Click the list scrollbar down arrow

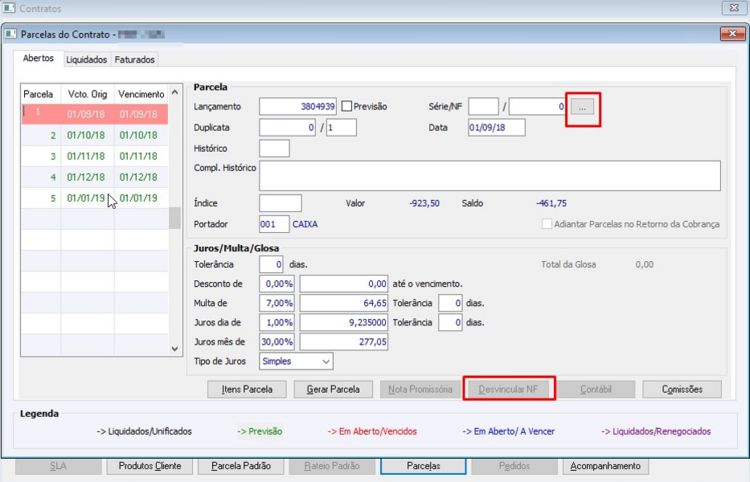point(175,349)
